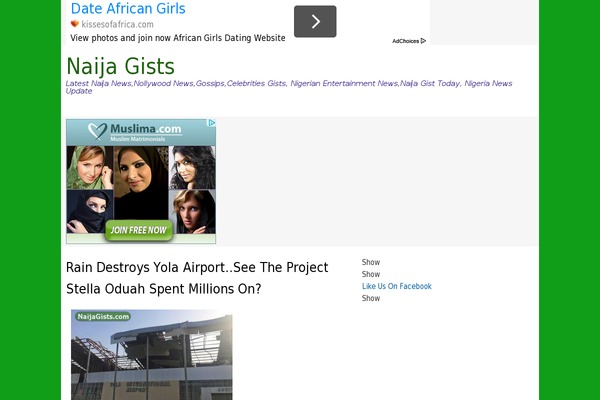The width and height of the screenshot is (600, 400).
Task: Click the green-hijab woman photo in the Muslima ad
Action: point(90,168)
